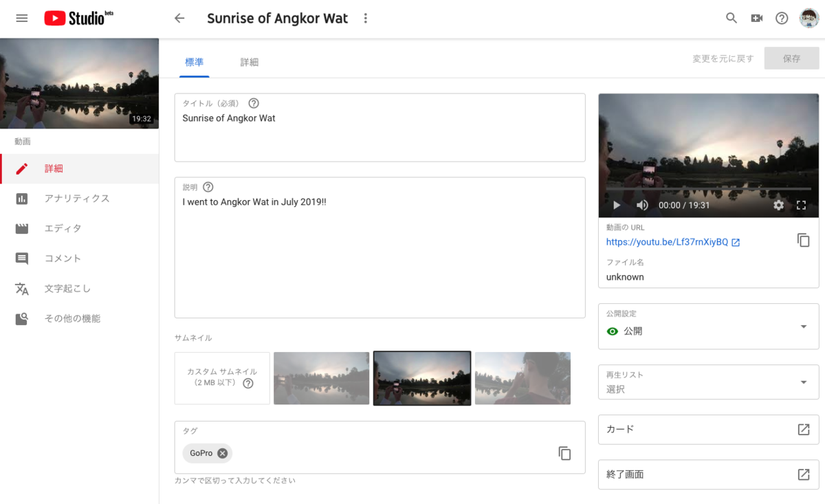Open the https://youtu.be video link

[x=665, y=241]
